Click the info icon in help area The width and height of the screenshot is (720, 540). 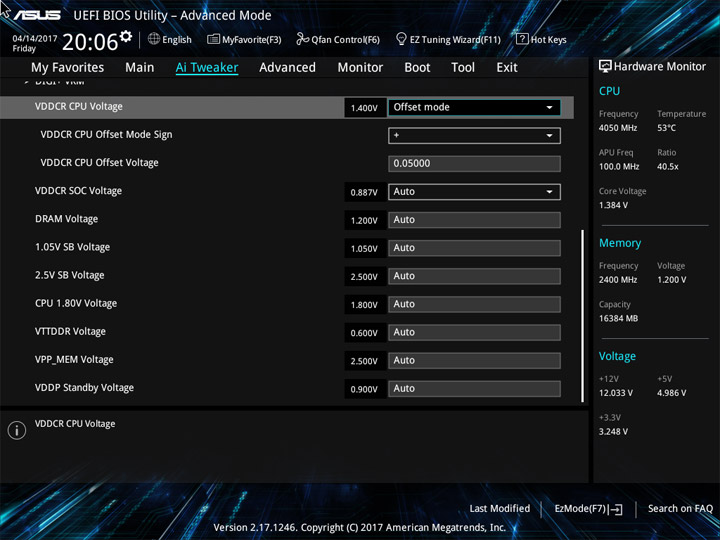[x=17, y=430]
